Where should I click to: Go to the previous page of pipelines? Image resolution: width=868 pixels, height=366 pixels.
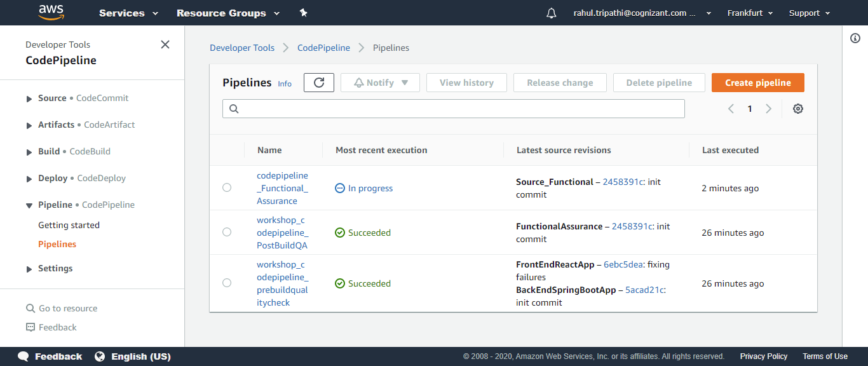click(731, 109)
